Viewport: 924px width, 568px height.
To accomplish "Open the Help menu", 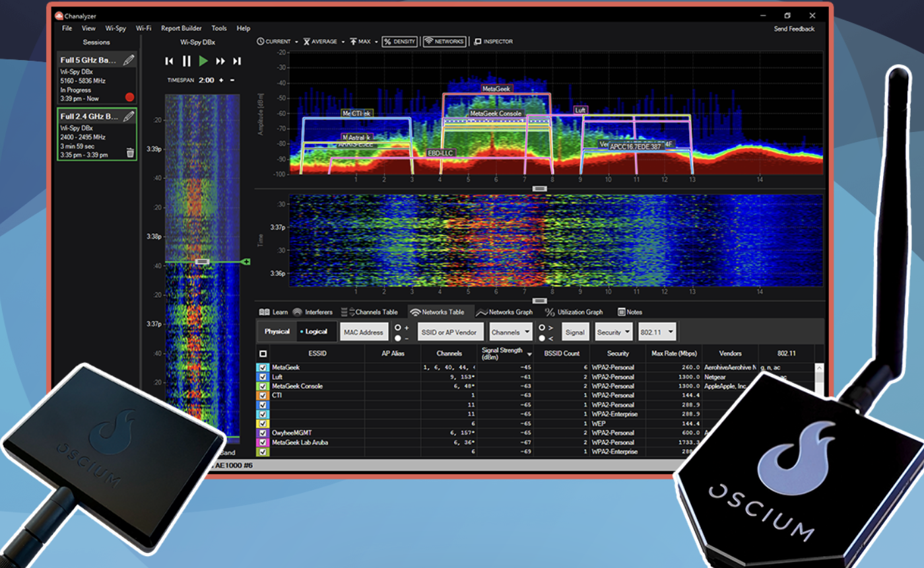I will point(244,28).
